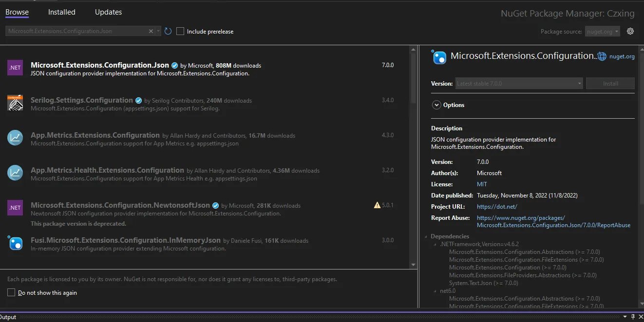
Task: Click the Output panel title
Action: coord(8,317)
